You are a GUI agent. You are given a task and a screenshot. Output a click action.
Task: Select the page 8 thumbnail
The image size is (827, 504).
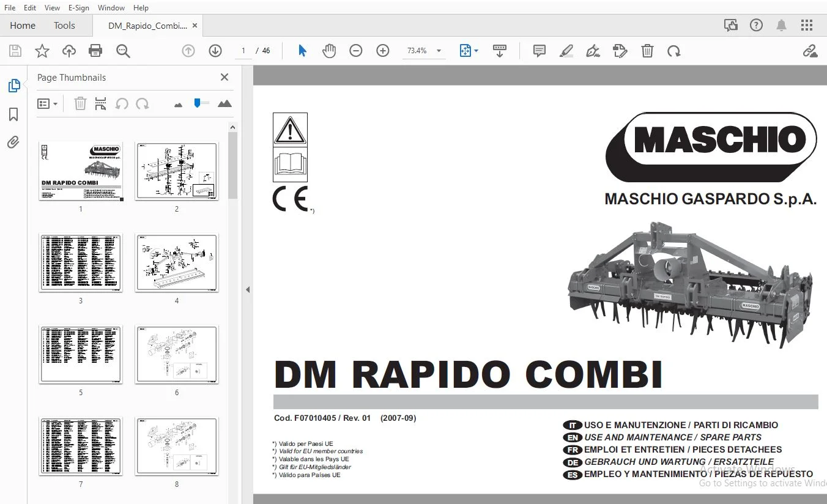pyautogui.click(x=177, y=446)
